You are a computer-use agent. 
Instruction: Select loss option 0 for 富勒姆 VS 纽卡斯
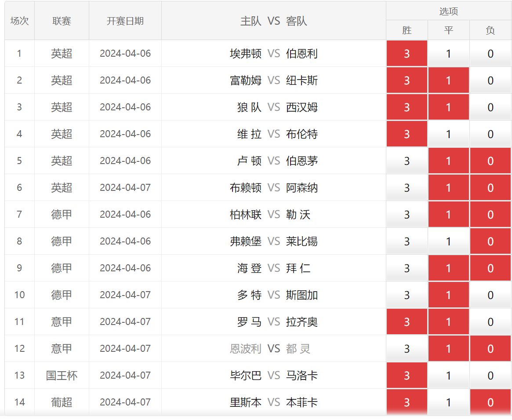pos(490,80)
